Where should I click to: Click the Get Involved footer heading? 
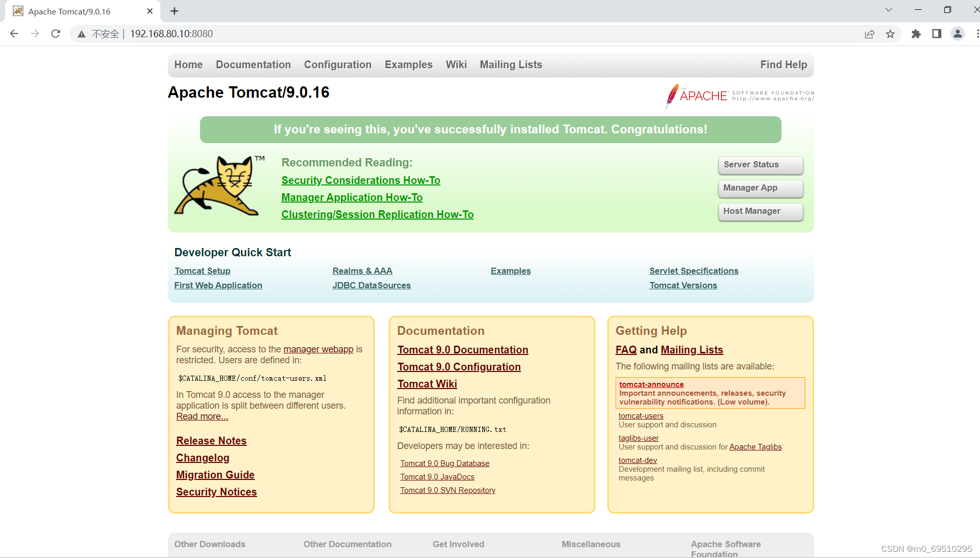[458, 544]
